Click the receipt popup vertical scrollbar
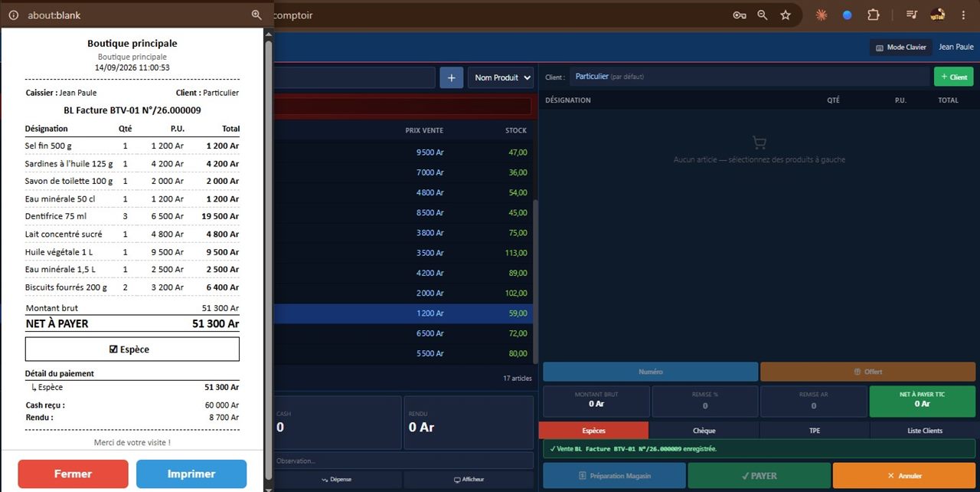 click(268, 261)
